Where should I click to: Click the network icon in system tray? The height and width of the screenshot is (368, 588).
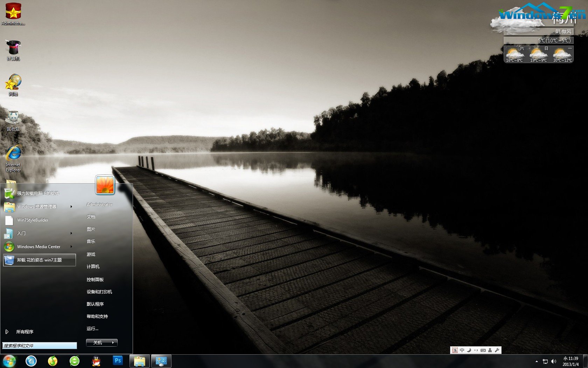(x=545, y=361)
